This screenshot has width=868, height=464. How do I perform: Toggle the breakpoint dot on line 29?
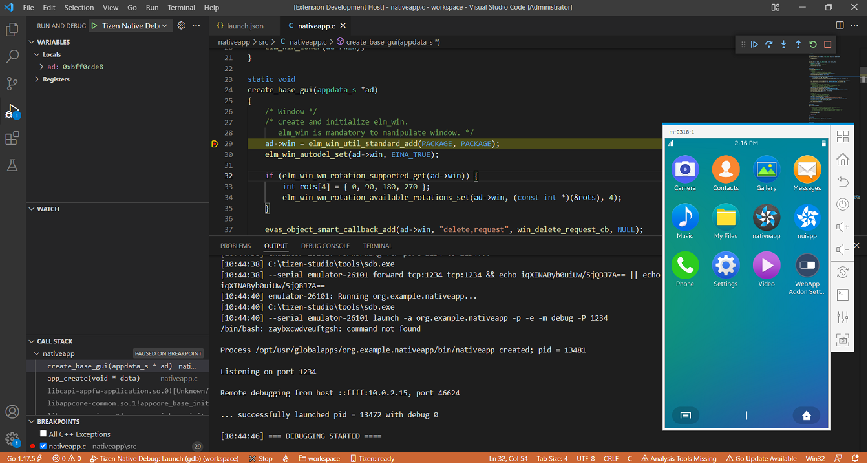pyautogui.click(x=215, y=143)
